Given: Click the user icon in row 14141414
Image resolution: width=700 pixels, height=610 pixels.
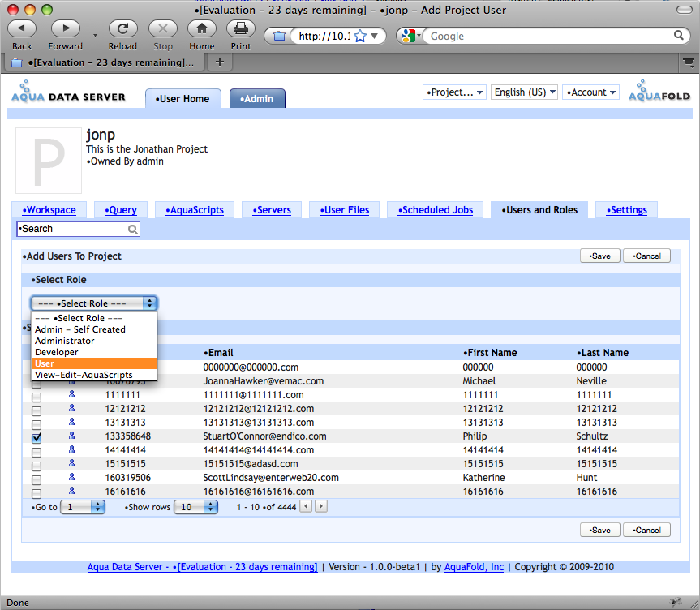Looking at the screenshot, I should (71, 449).
